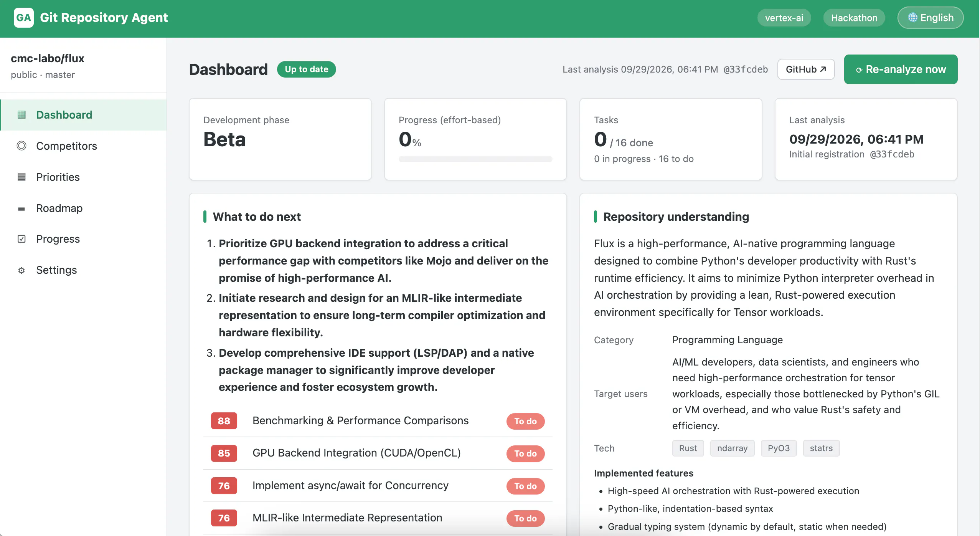The width and height of the screenshot is (980, 536).
Task: Click the effort-based progress bar
Action: [x=475, y=159]
